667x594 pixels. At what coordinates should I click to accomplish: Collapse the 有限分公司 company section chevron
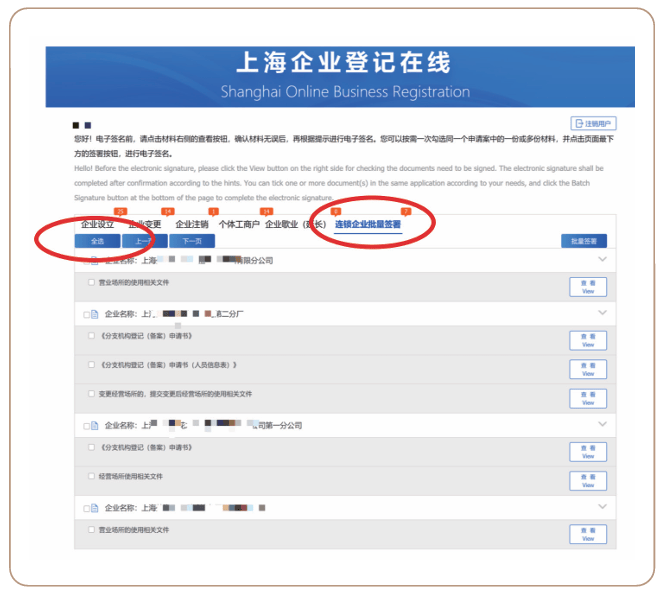602,259
